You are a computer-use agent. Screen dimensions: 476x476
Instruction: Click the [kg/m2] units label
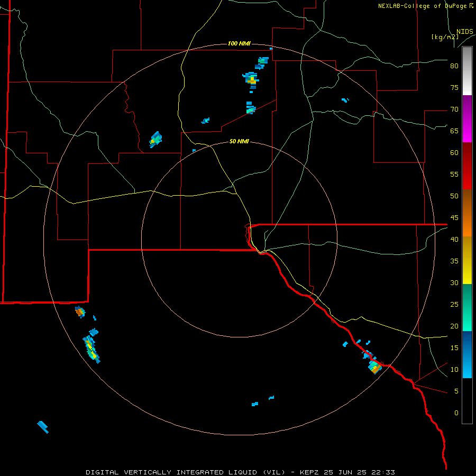coord(445,37)
